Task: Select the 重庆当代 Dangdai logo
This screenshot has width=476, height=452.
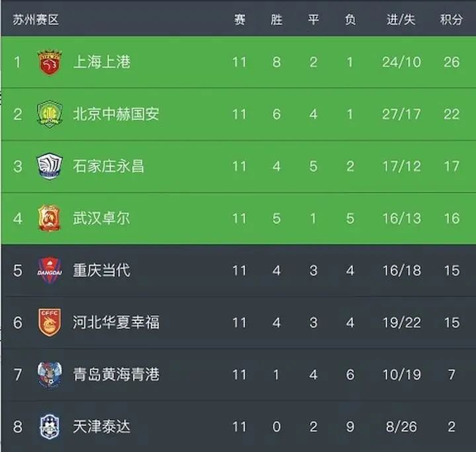Action: [x=50, y=270]
